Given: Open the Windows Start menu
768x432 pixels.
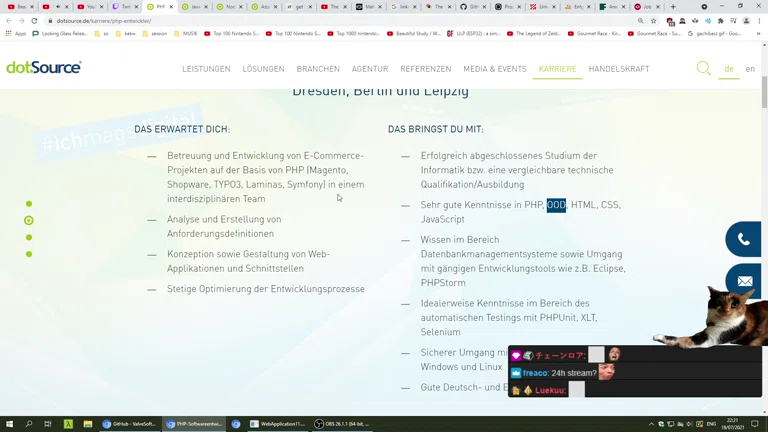Looking at the screenshot, I should (9, 424).
